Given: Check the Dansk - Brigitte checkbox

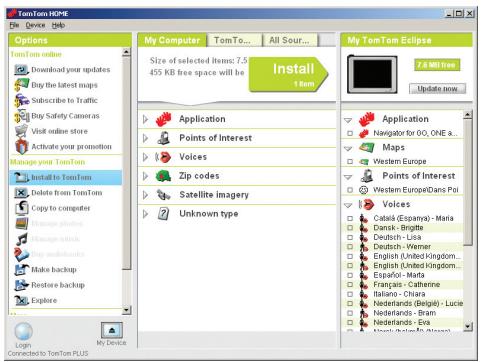Looking at the screenshot, I should [x=350, y=228].
